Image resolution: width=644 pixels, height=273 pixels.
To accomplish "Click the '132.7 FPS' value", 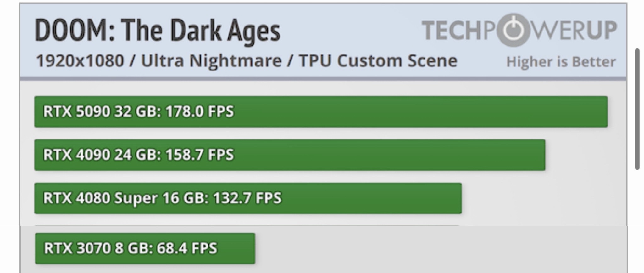I will tap(247, 198).
